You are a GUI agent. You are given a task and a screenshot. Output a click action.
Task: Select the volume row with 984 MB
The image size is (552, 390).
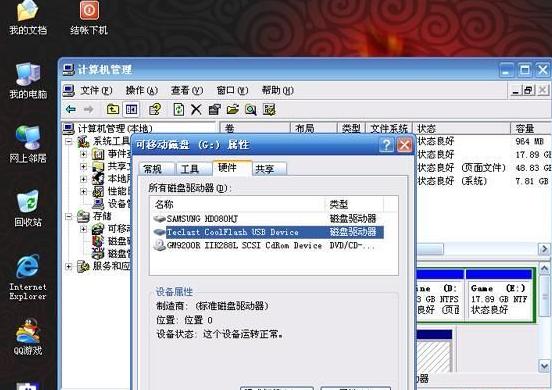(x=484, y=141)
